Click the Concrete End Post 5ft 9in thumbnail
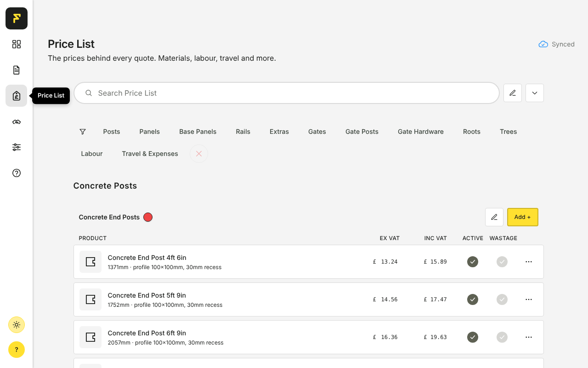588x368 pixels. (x=90, y=299)
